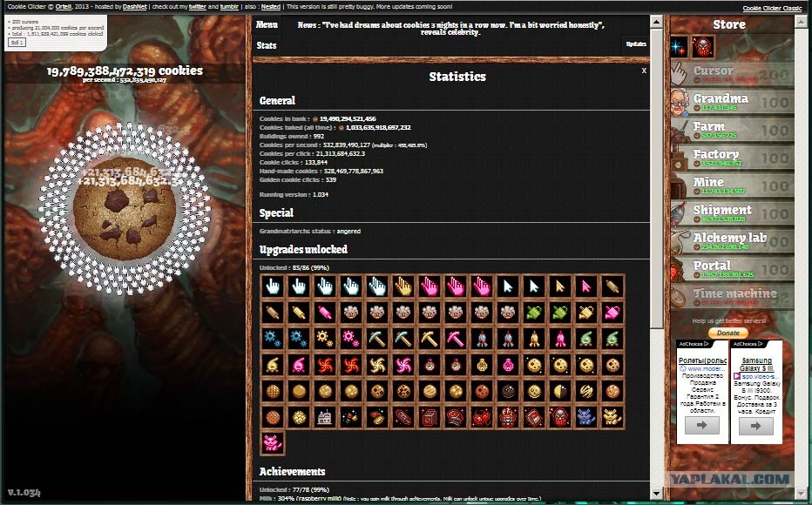This screenshot has width=812, height=505.
Task: Purchase a Factory building
Action: [732, 158]
